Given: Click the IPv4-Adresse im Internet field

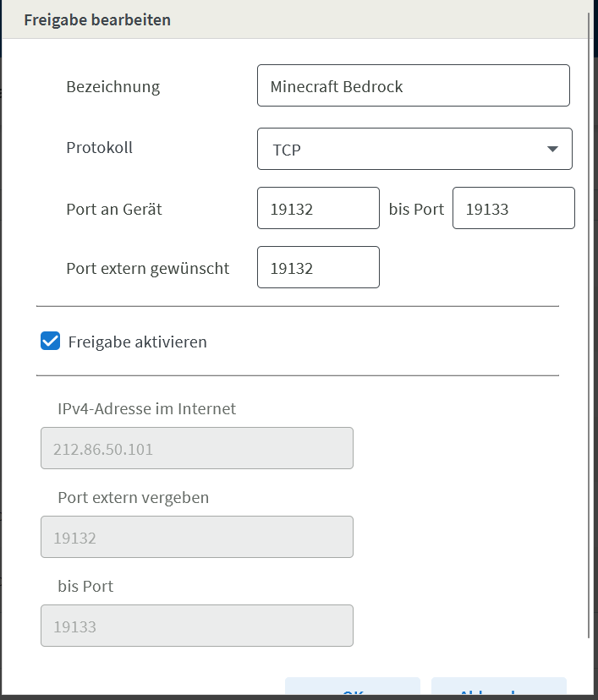Looking at the screenshot, I should coord(196,449).
